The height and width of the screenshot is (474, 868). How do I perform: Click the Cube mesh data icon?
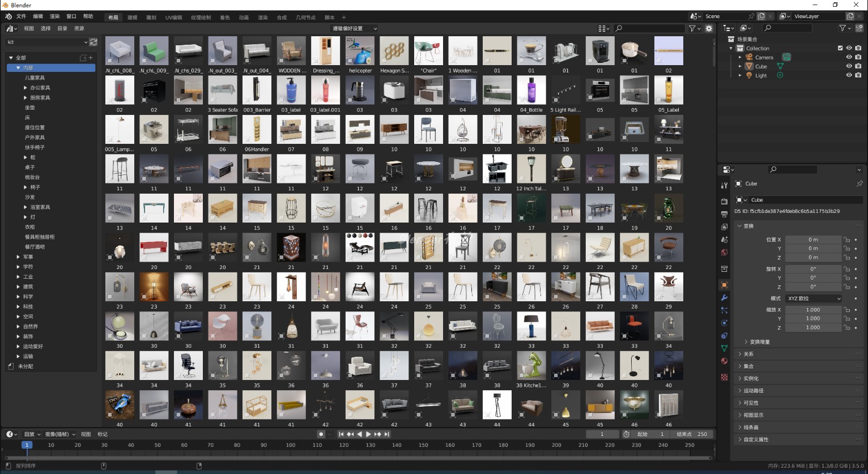click(x=780, y=66)
